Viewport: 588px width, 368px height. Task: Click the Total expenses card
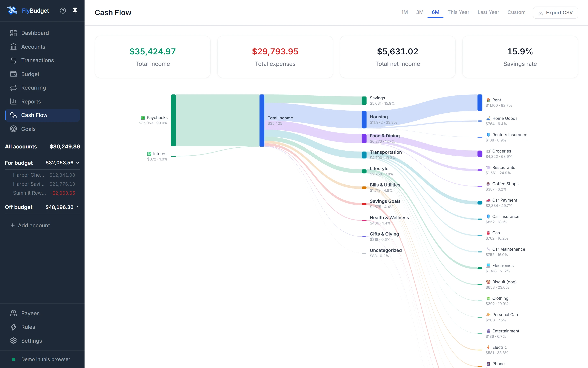(275, 57)
